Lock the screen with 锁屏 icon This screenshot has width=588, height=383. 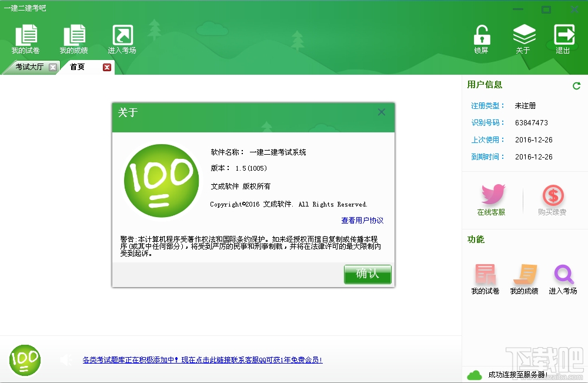pyautogui.click(x=481, y=39)
